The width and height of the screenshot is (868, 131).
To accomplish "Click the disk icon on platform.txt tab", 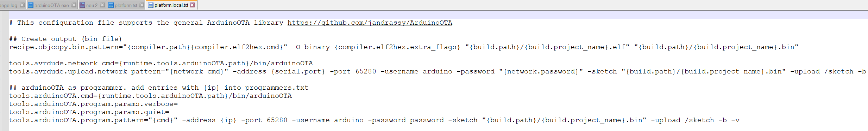I will click(111, 5).
